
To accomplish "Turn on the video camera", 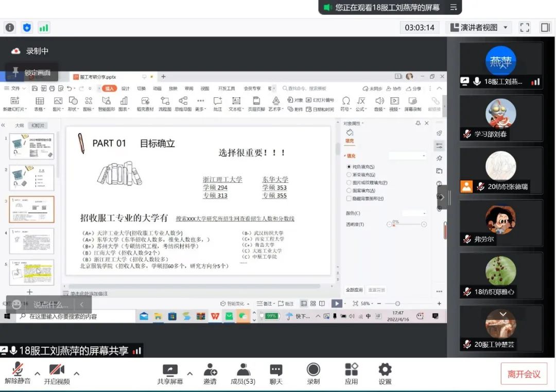I will click(x=57, y=370).
